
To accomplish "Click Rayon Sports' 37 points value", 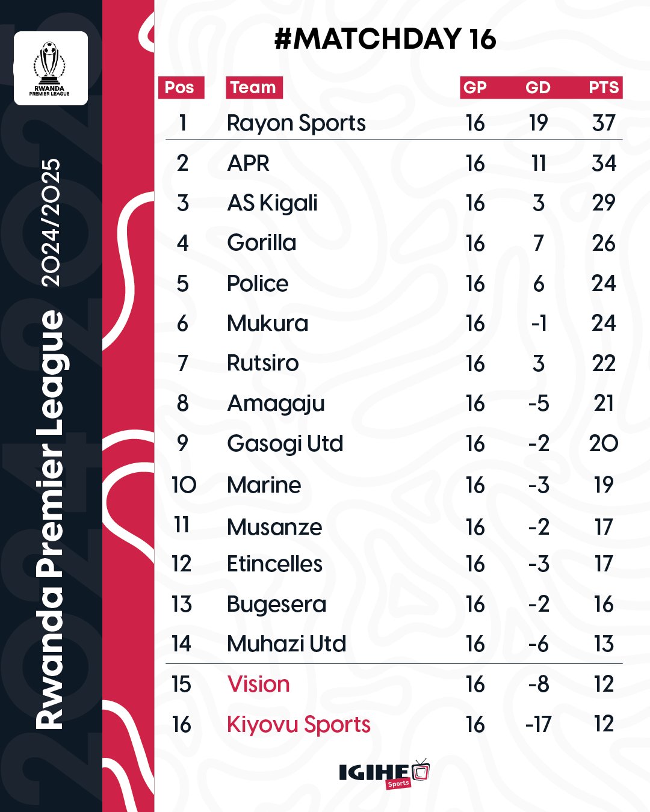I will tap(604, 123).
